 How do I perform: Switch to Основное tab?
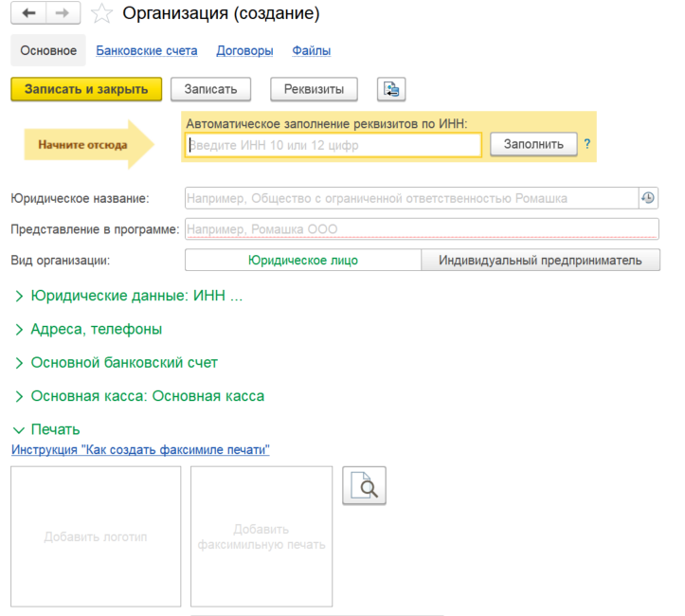click(48, 50)
